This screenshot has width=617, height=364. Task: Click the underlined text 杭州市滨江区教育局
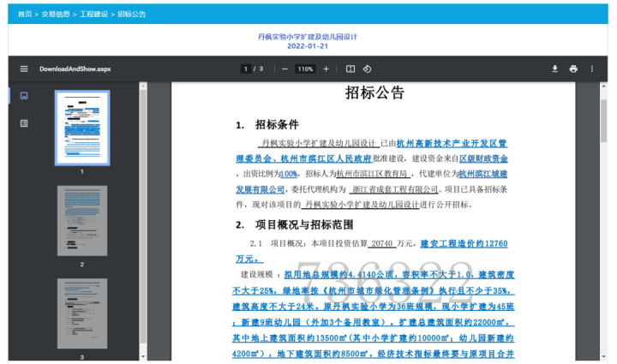[372, 174]
